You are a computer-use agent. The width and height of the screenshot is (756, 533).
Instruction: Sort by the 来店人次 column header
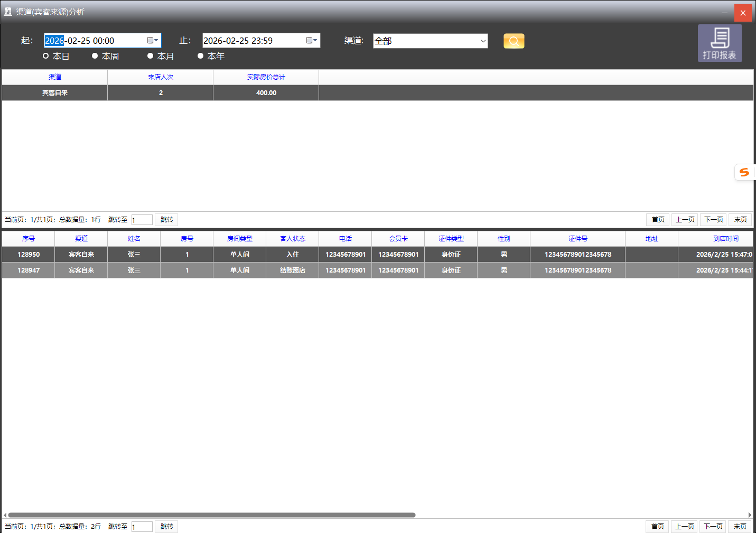(161, 77)
